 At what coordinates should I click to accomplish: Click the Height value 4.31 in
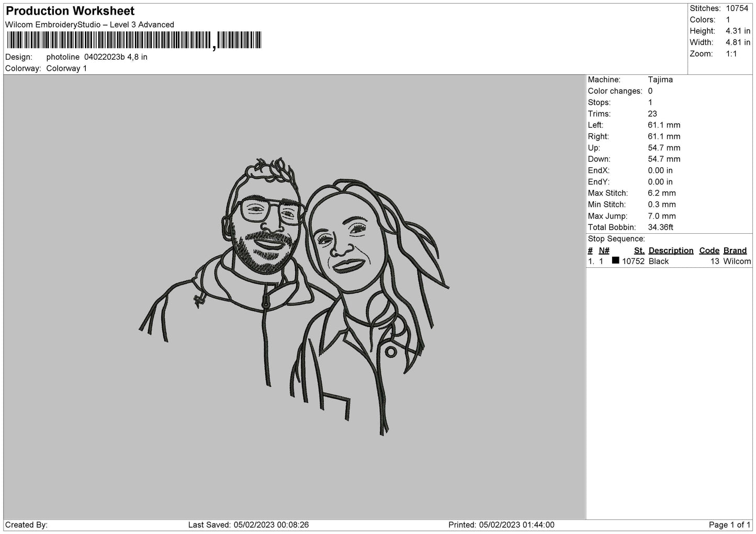click(x=738, y=31)
